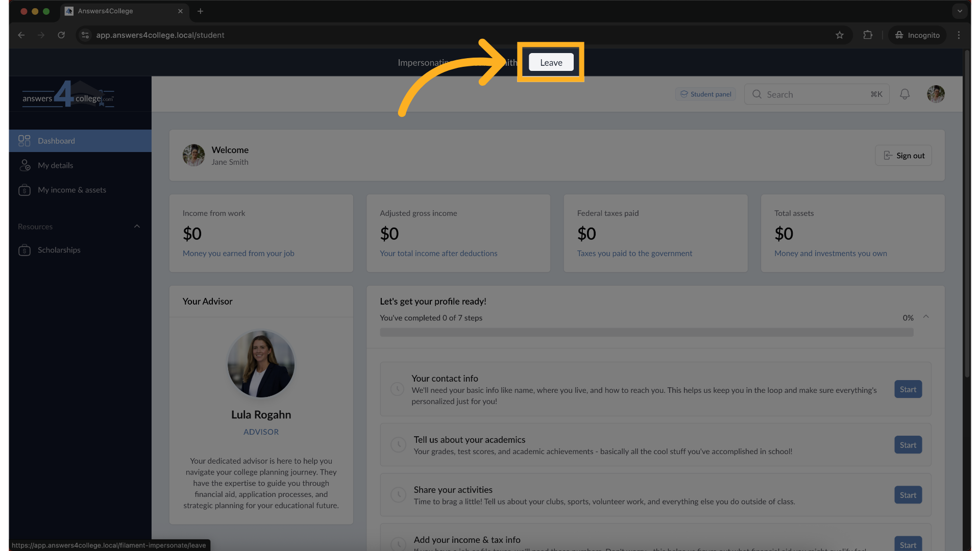
Task: Collapse the Resources sidebar group
Action: [137, 227]
